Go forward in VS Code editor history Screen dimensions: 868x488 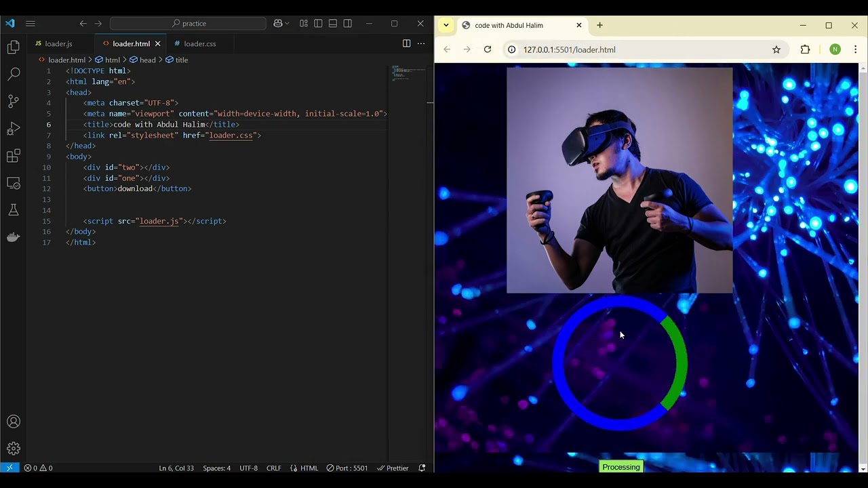[x=98, y=23]
